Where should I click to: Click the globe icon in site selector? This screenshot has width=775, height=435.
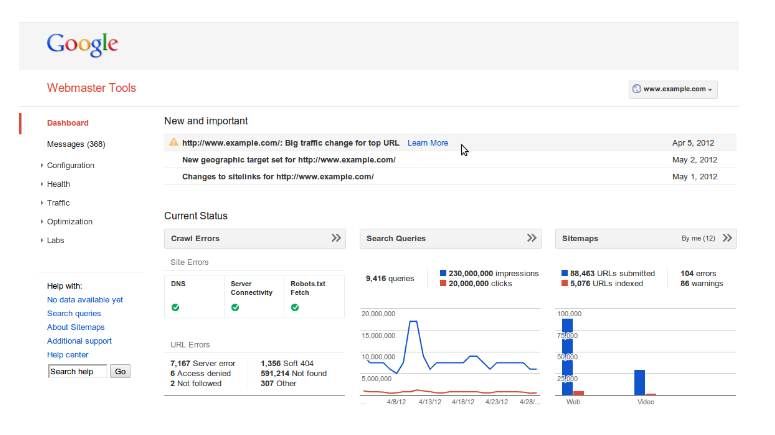pos(637,89)
